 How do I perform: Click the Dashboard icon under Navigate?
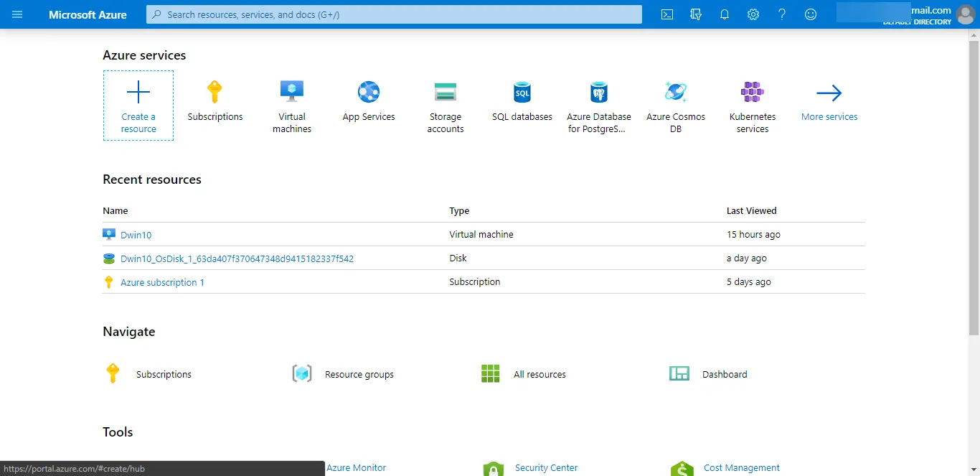[679, 373]
